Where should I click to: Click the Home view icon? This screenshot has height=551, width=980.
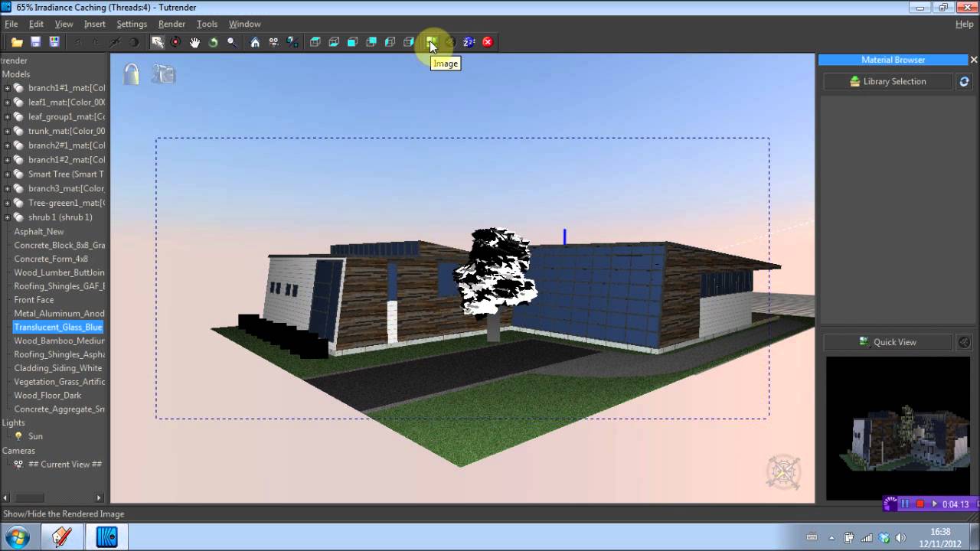255,42
